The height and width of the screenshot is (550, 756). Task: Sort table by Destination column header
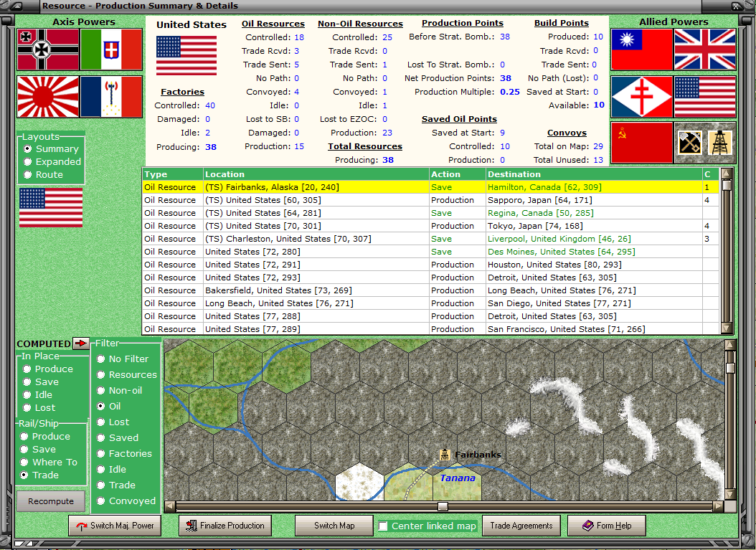(x=594, y=174)
